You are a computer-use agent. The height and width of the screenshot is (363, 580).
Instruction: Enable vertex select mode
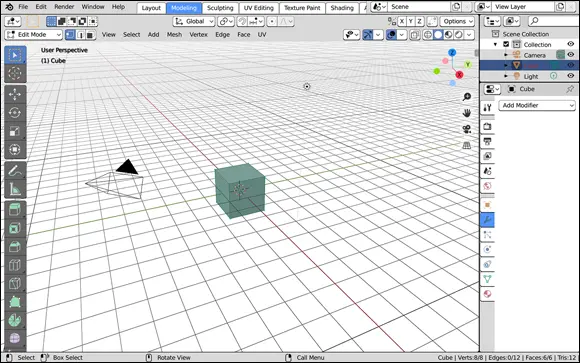coord(70,35)
